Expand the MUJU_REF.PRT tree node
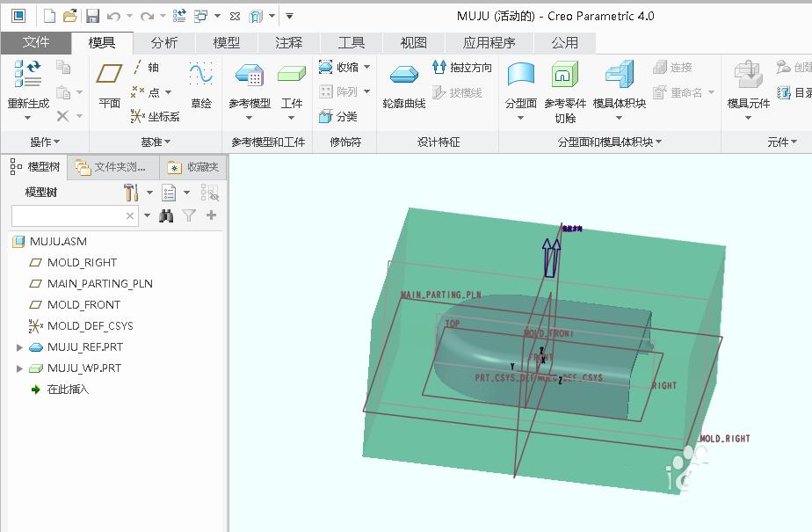The width and height of the screenshot is (812, 532). point(19,346)
